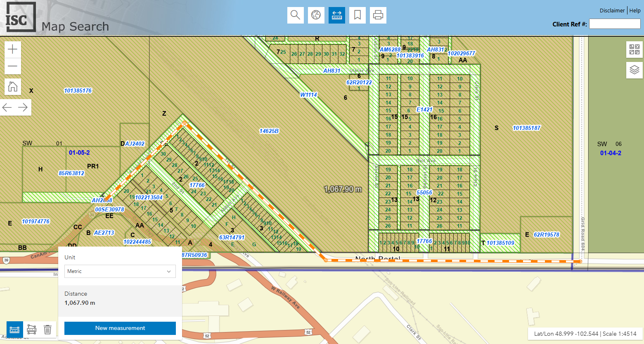Expand the Metric unit dropdown
The image size is (644, 344).
click(x=120, y=271)
